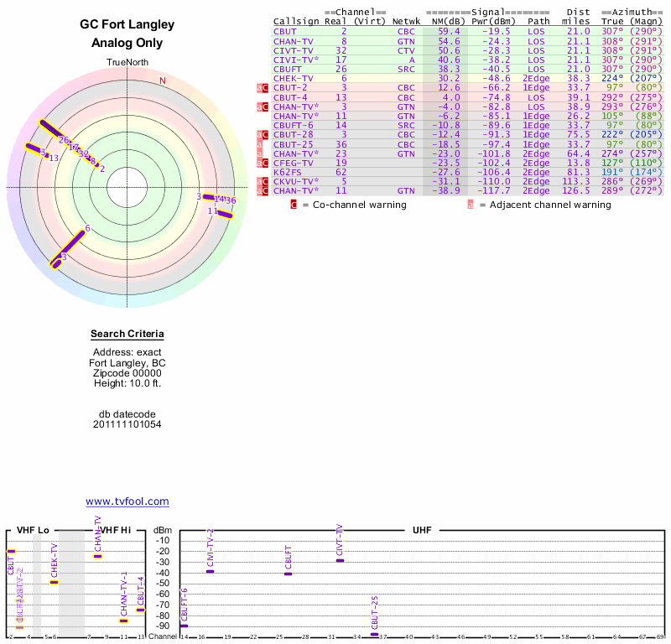Click the CBLFT marker in the UHF chart

pyautogui.click(x=289, y=574)
